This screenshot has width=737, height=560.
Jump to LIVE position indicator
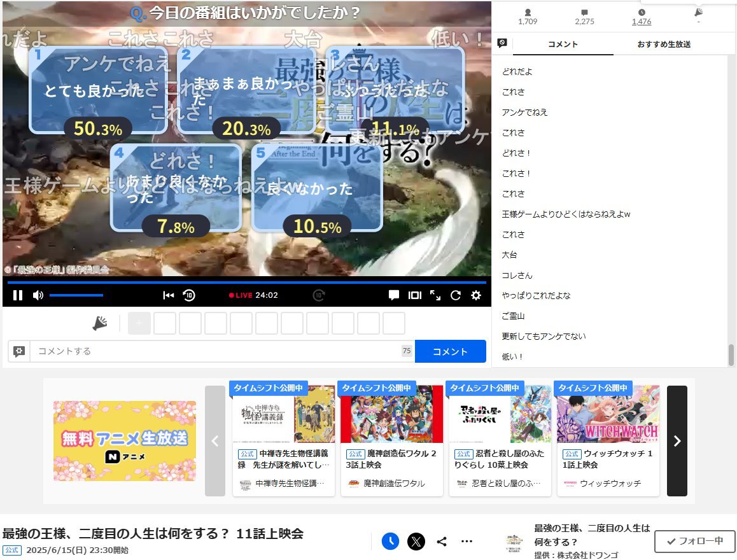(x=241, y=295)
